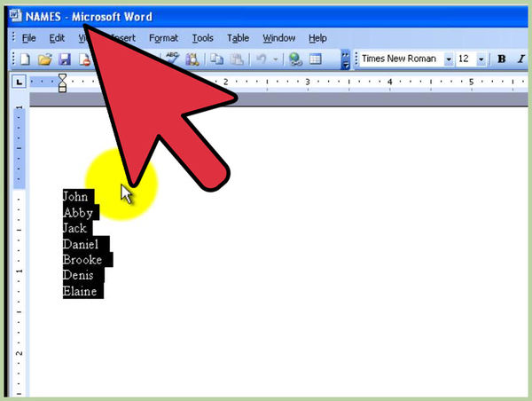
Task: Click the name Elaine
Action: (x=80, y=291)
